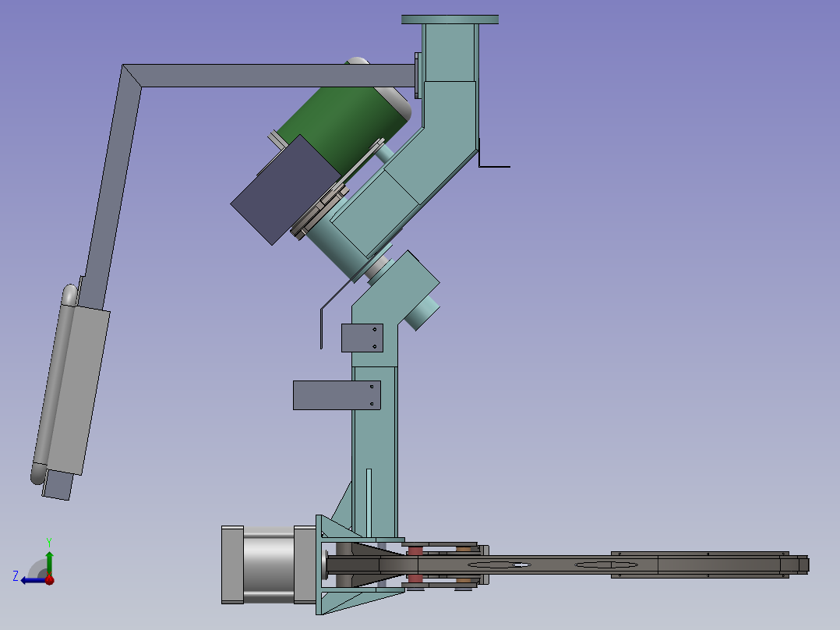Image resolution: width=840 pixels, height=630 pixels.
Task: Select the long horizontal dark arm at bottom
Action: coord(567,565)
